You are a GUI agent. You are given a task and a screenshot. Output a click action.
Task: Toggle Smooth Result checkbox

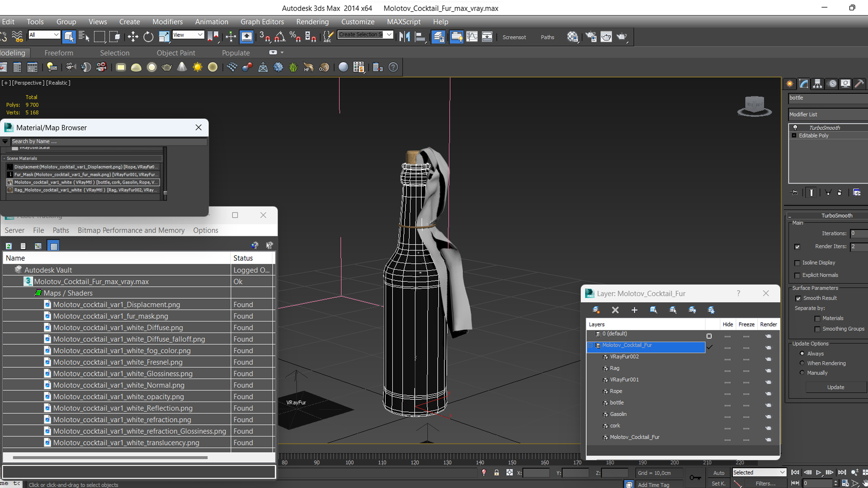(798, 298)
